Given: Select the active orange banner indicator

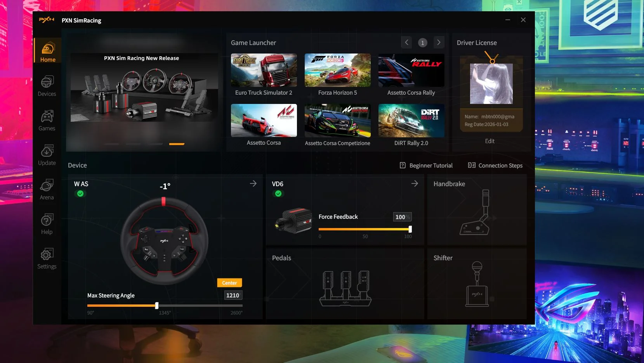Looking at the screenshot, I should point(177,144).
